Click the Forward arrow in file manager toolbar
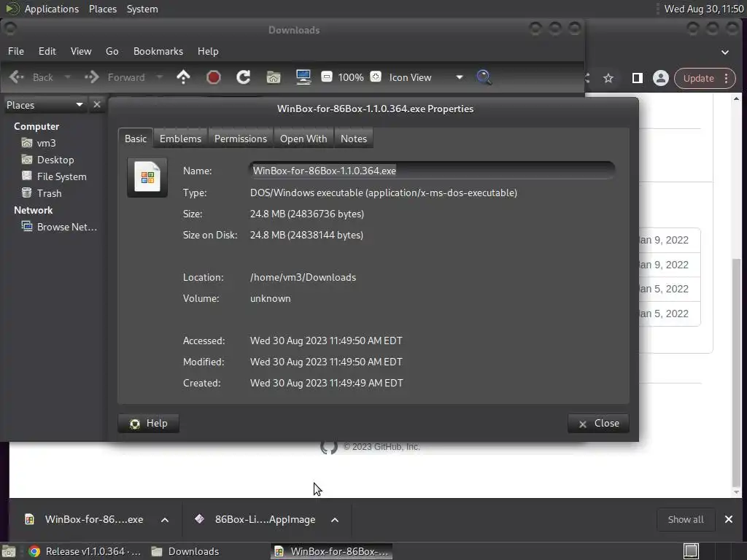The image size is (747, 560). [92, 77]
